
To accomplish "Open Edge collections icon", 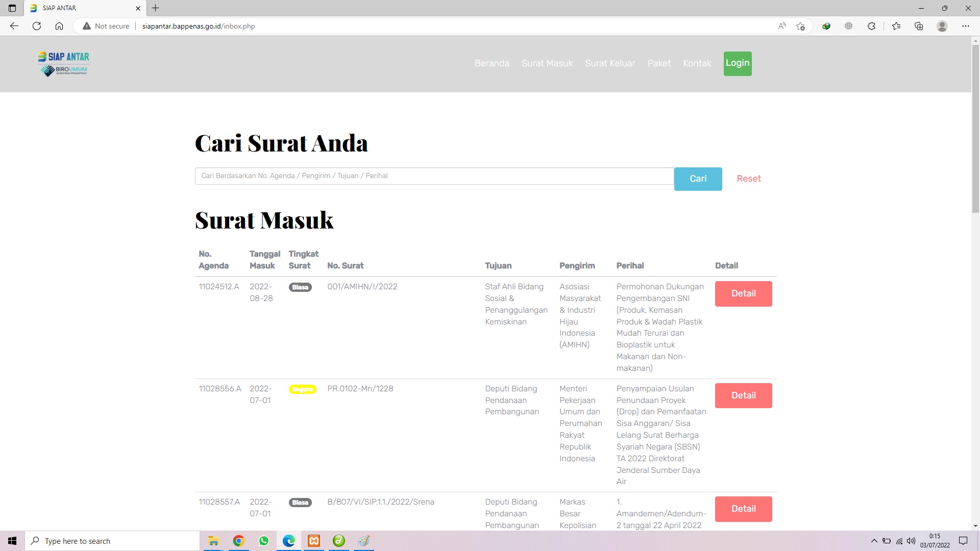I will pyautogui.click(x=919, y=26).
